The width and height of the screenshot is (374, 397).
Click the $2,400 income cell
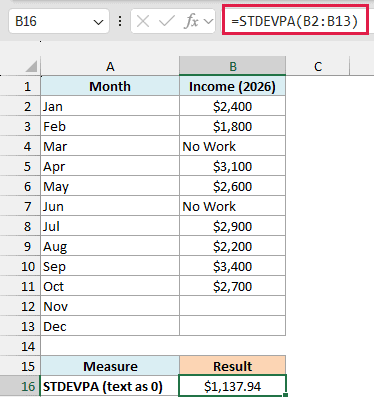tap(232, 106)
